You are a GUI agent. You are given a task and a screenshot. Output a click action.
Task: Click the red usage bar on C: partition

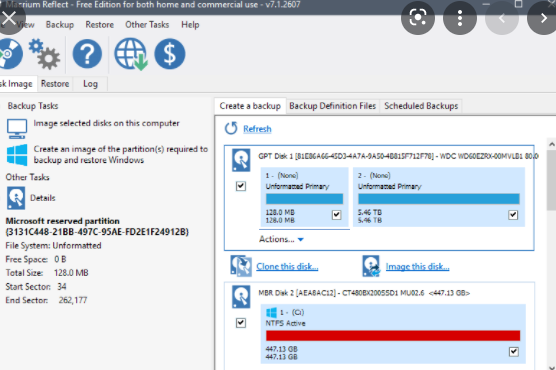point(393,336)
